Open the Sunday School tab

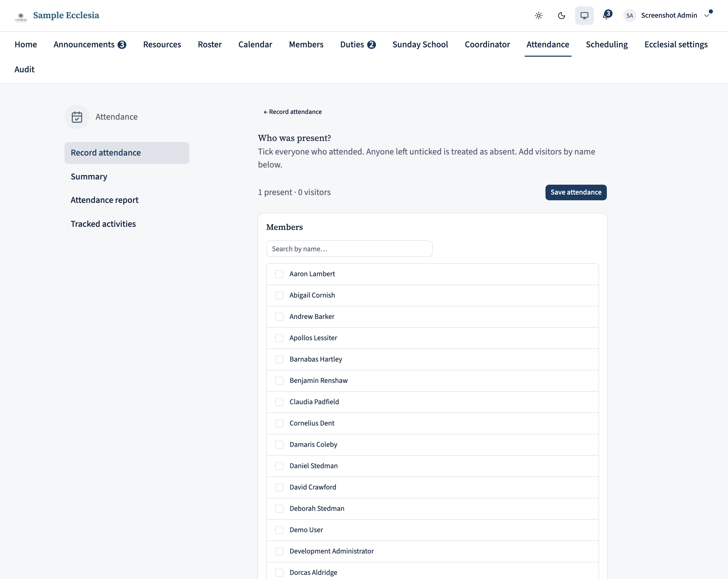(420, 44)
